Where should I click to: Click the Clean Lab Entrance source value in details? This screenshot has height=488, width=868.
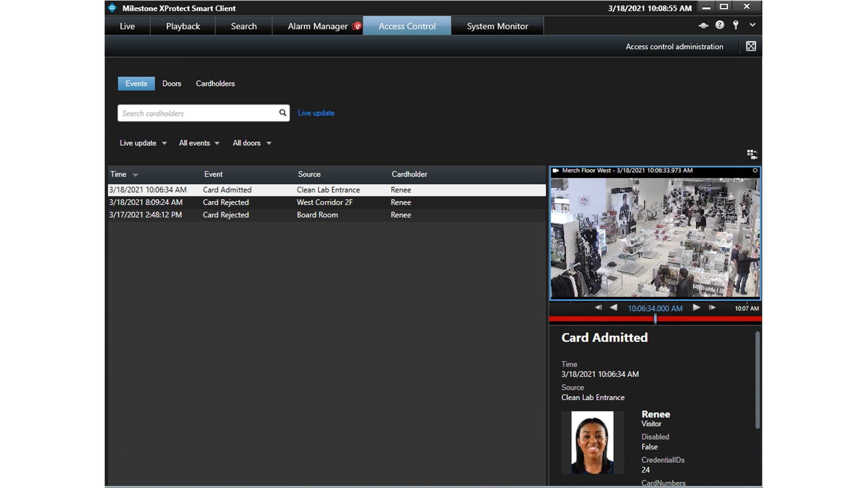(593, 398)
